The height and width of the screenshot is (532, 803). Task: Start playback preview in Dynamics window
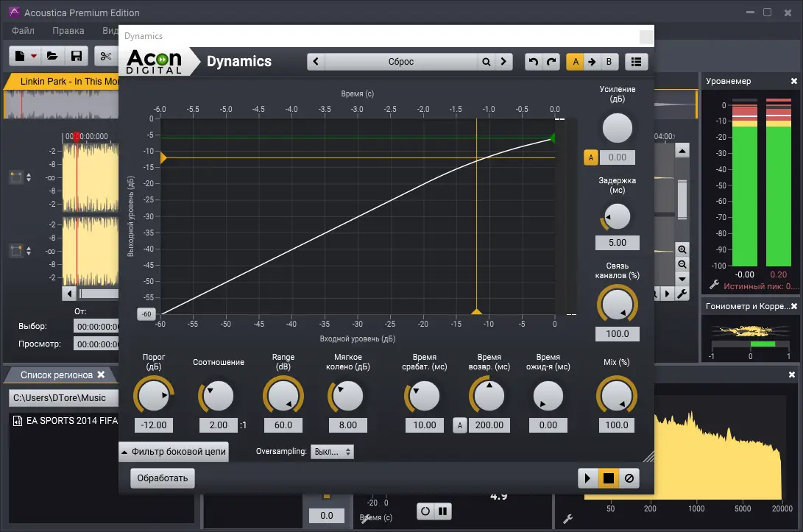pos(587,478)
